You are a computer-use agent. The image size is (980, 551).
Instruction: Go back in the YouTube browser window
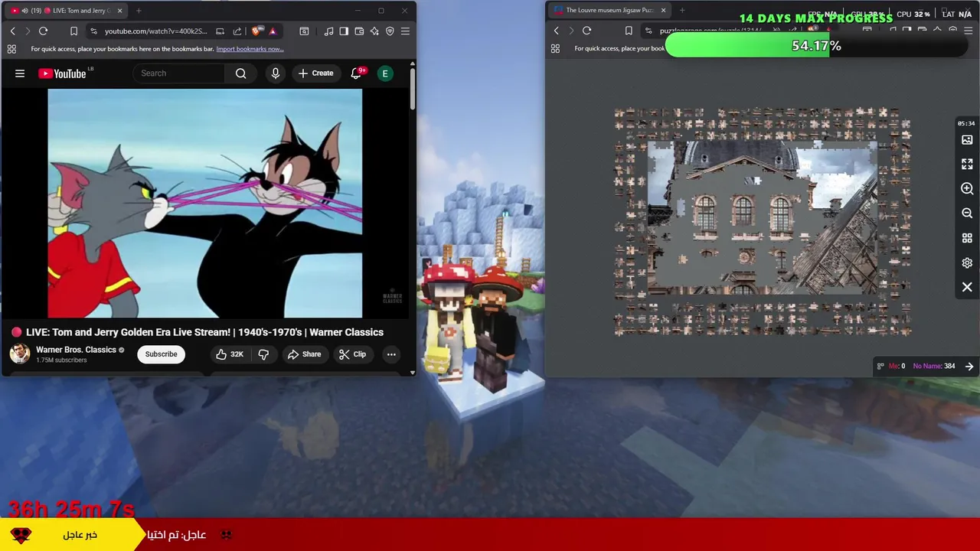[13, 31]
